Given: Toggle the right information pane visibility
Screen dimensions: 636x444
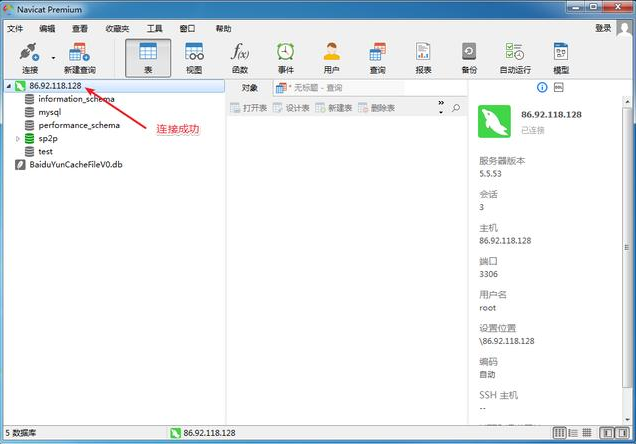Looking at the screenshot, I should 622,433.
